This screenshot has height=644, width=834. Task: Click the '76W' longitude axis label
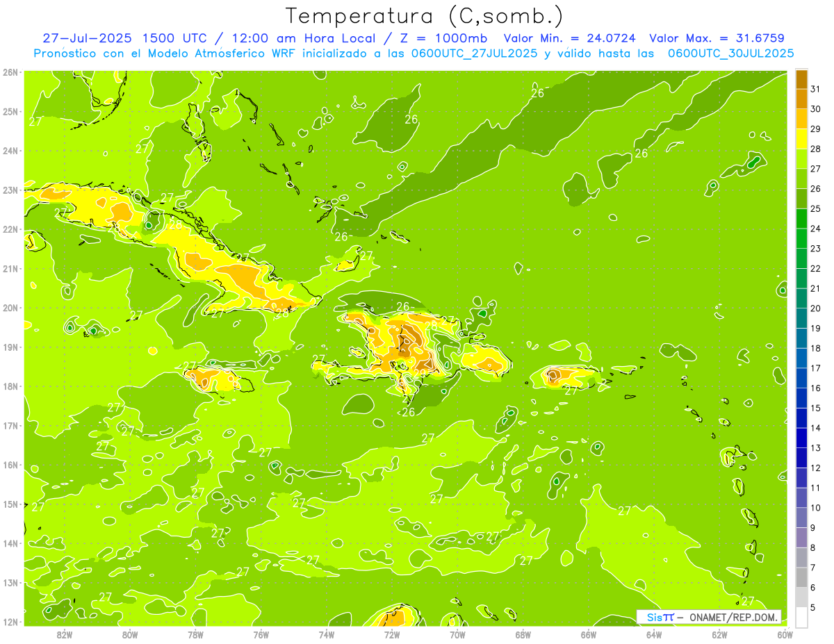261,634
